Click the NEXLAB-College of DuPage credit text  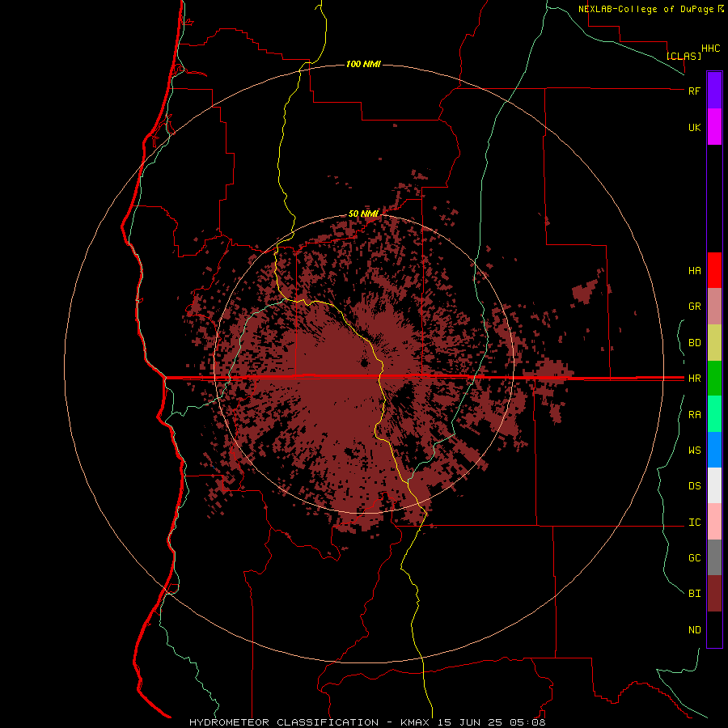pyautogui.click(x=645, y=9)
